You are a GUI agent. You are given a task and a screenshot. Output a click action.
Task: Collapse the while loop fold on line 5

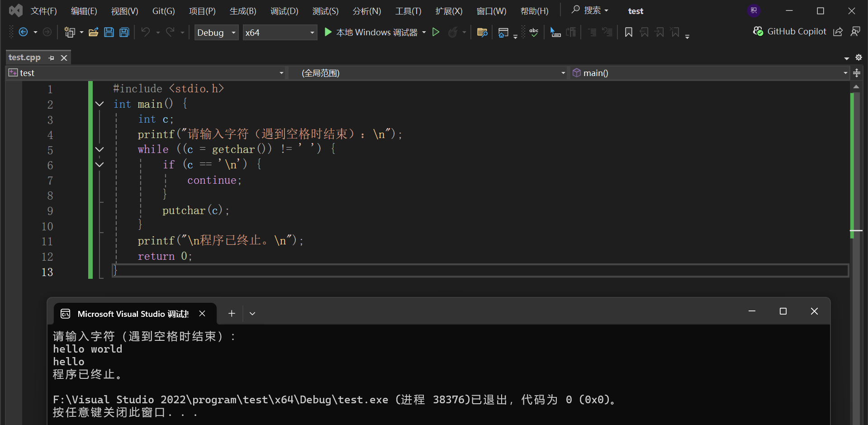(100, 149)
